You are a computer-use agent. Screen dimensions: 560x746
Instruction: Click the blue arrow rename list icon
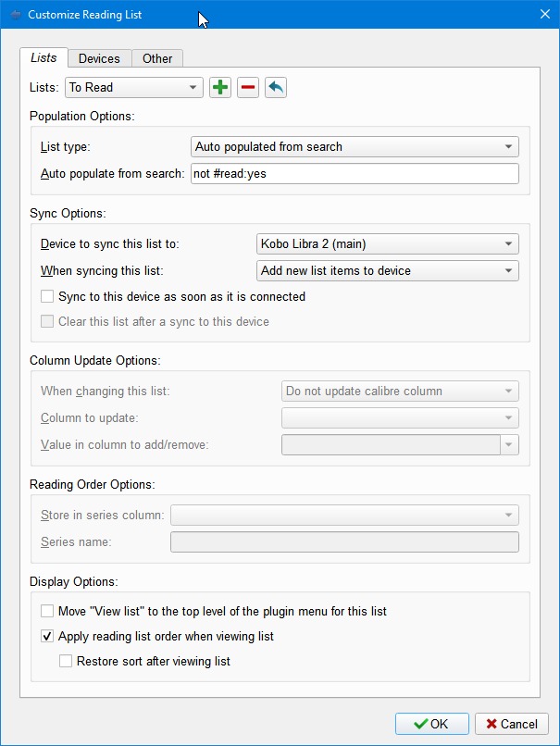[275, 88]
